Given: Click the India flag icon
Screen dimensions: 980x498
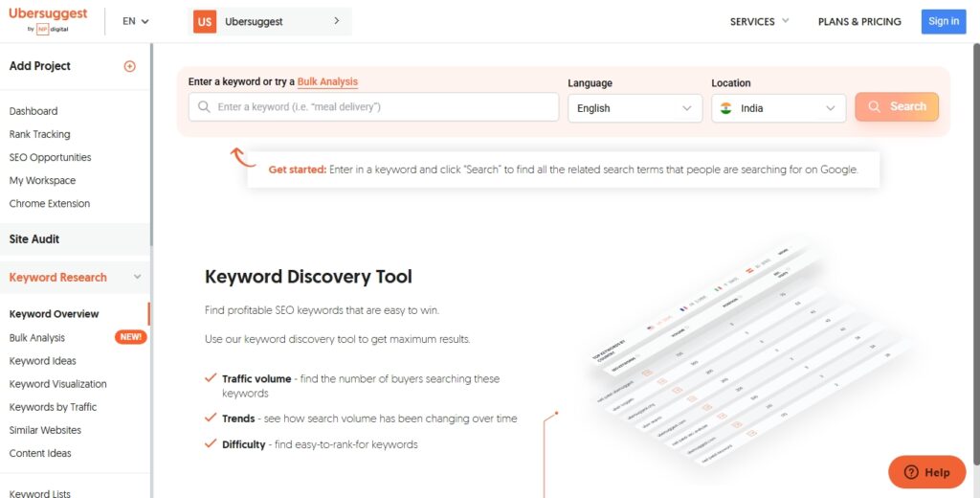Looking at the screenshot, I should click(725, 108).
